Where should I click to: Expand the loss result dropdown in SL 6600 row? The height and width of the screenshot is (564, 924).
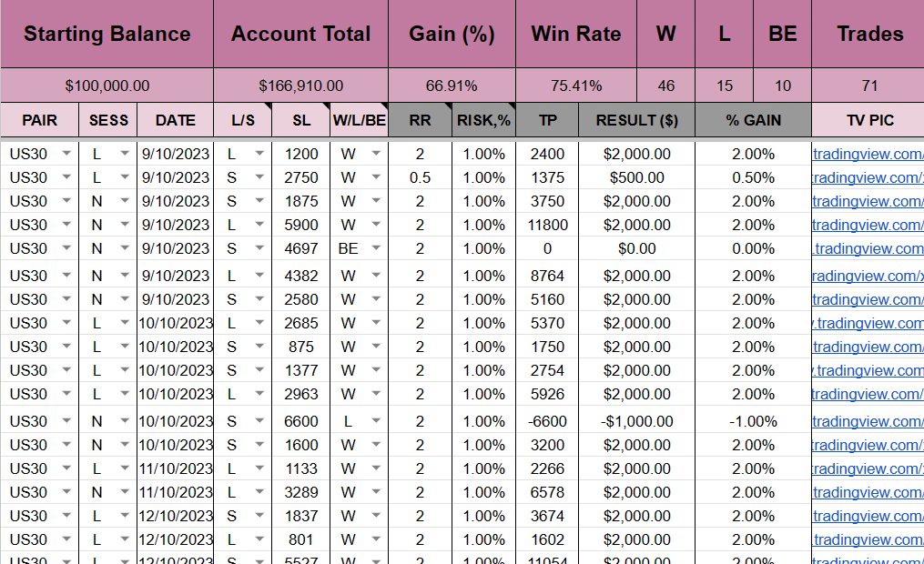tap(376, 421)
